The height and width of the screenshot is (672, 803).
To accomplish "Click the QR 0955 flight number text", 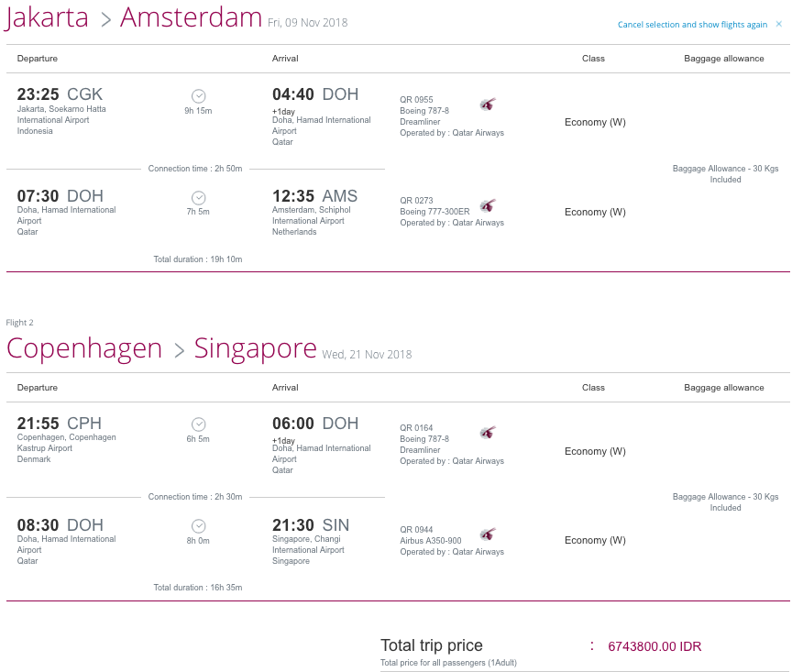I will coord(416,99).
